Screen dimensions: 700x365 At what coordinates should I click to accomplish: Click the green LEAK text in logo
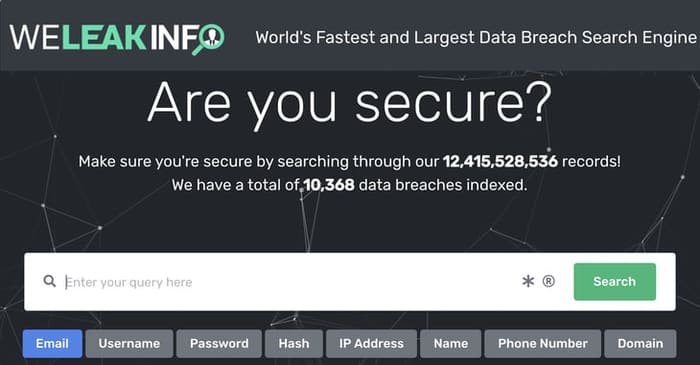104,38
